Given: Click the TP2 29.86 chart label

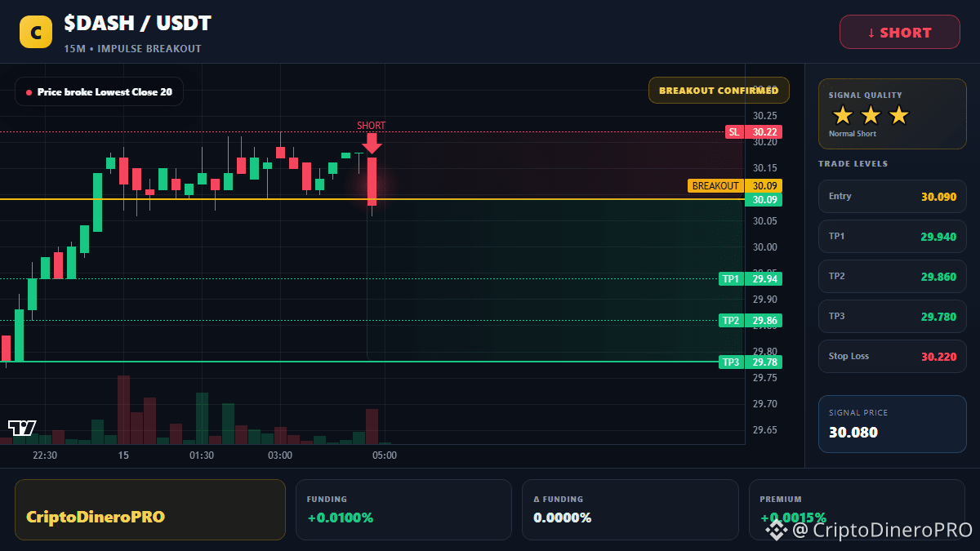Looking at the screenshot, I should [750, 321].
